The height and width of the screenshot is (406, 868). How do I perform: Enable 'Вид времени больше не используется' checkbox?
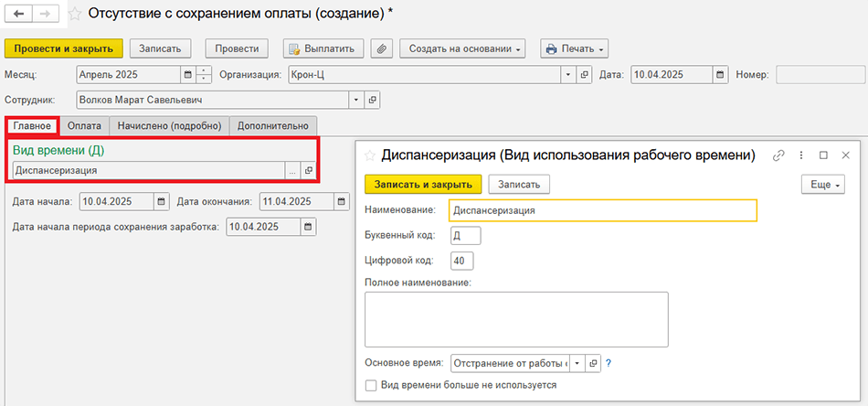(371, 386)
